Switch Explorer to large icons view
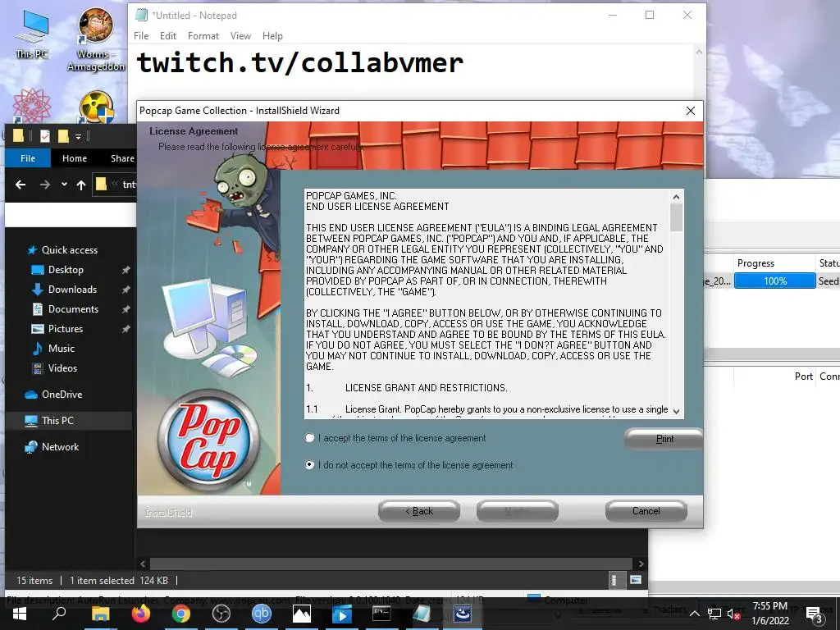The height and width of the screenshot is (630, 840). (636, 580)
